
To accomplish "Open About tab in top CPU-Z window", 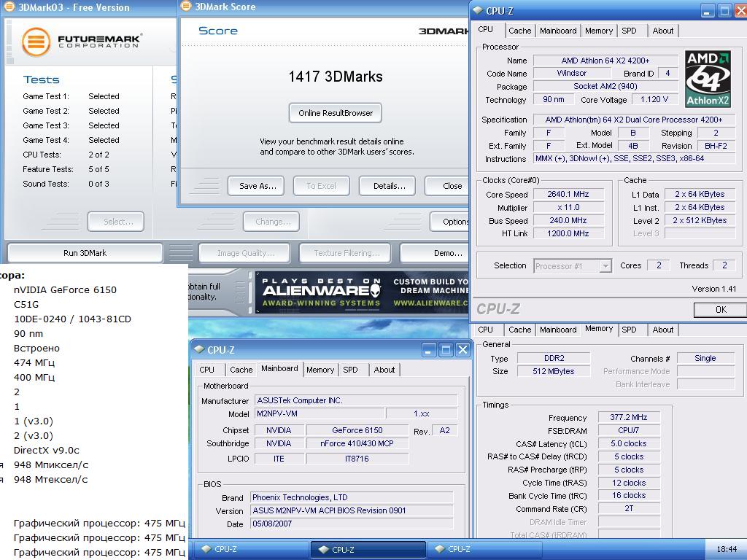I will (662, 31).
